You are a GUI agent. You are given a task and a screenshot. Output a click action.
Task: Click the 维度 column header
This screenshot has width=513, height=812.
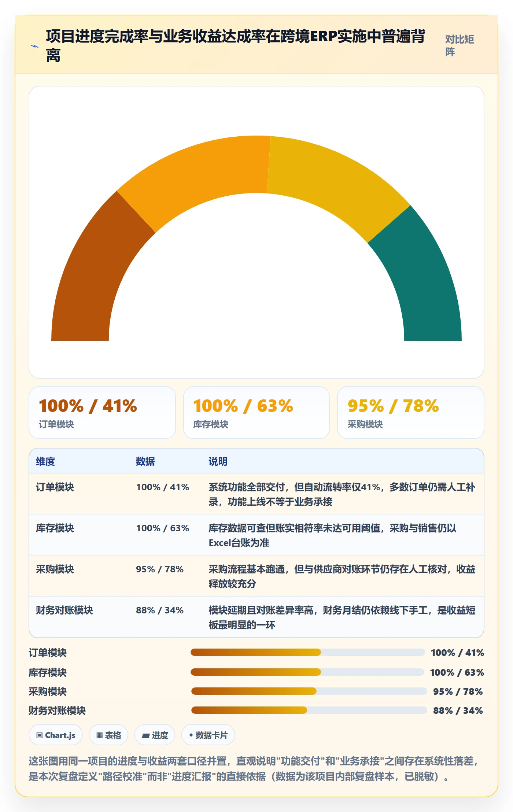(45, 461)
